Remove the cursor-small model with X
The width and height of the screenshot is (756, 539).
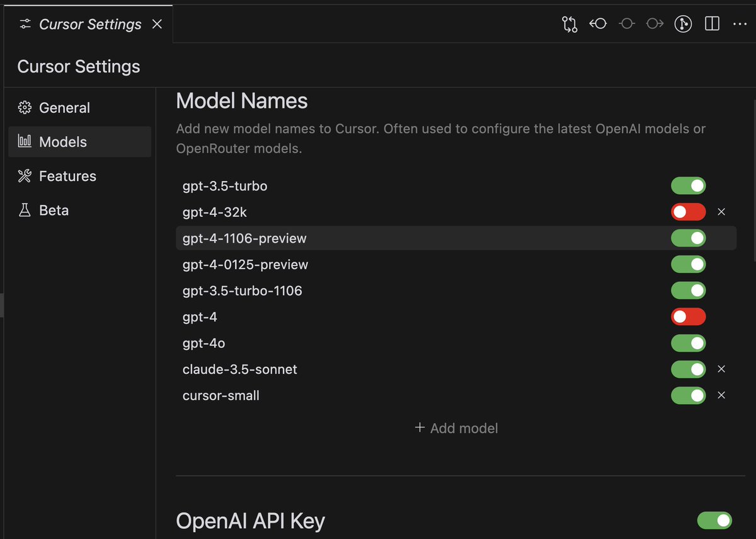pyautogui.click(x=722, y=395)
